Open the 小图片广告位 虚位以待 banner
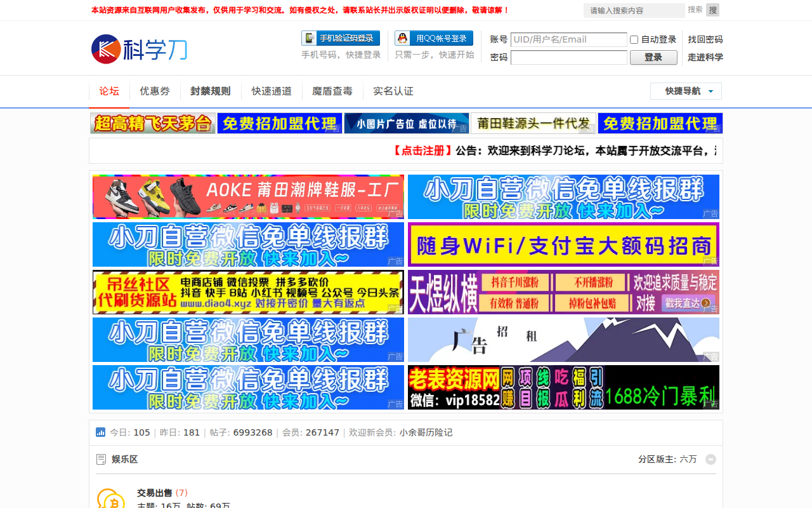Screen dimensions: 812x508 click(407, 123)
